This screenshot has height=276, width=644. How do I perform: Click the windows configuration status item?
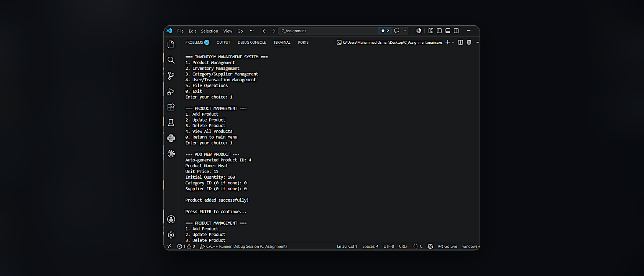coord(470,246)
